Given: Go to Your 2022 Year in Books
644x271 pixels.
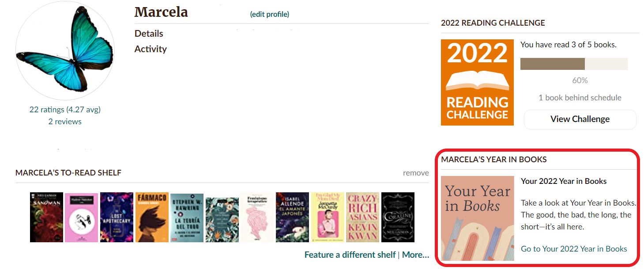Looking at the screenshot, I should click(574, 249).
